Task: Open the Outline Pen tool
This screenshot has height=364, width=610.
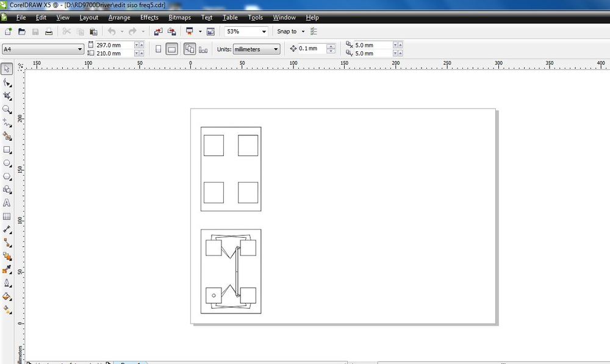Action: point(7,283)
